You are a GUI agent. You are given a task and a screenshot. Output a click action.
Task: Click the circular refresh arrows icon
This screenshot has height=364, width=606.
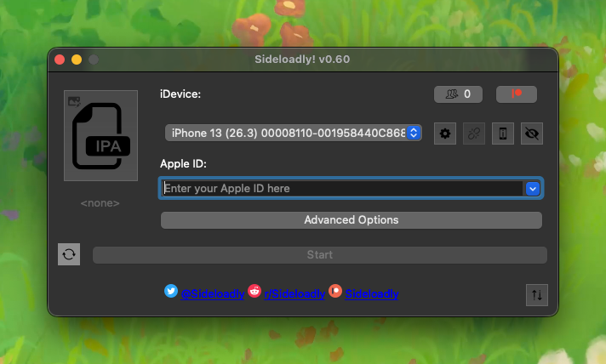69,254
